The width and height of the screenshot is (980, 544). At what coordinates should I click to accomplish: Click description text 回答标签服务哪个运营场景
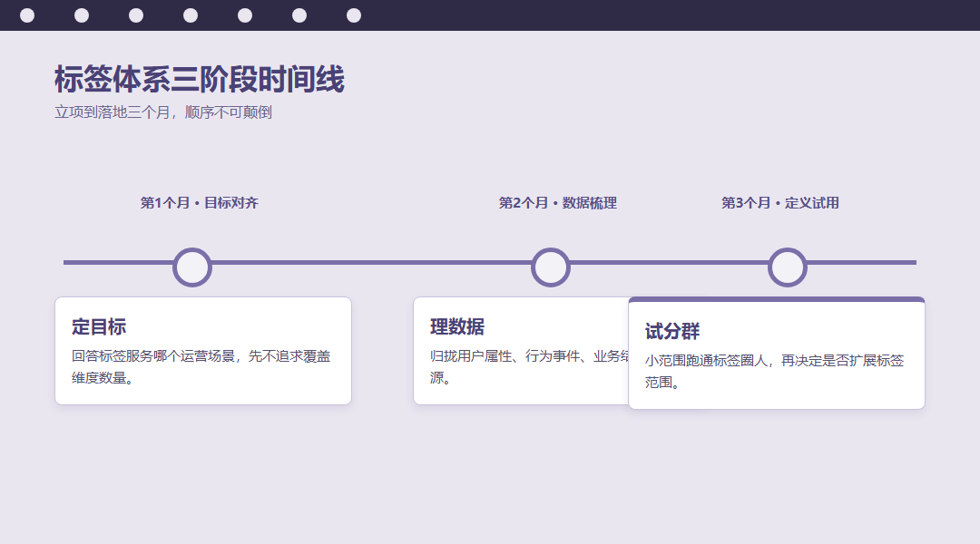(153, 356)
